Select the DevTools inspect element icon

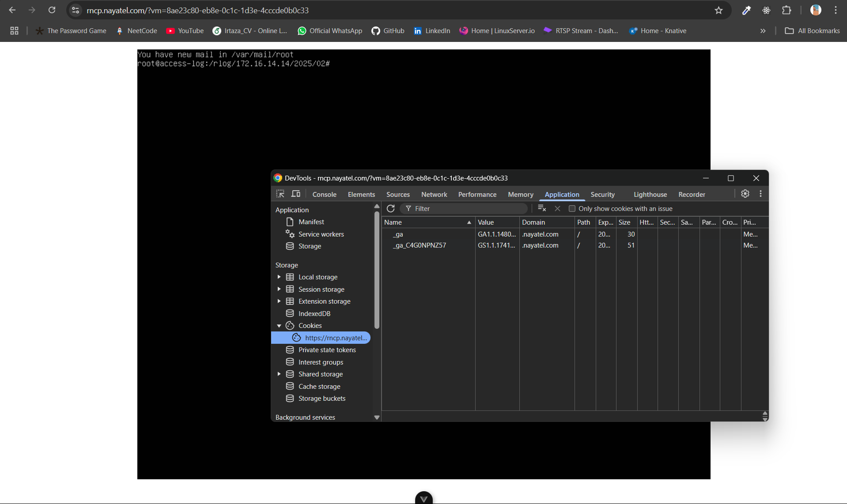point(280,194)
